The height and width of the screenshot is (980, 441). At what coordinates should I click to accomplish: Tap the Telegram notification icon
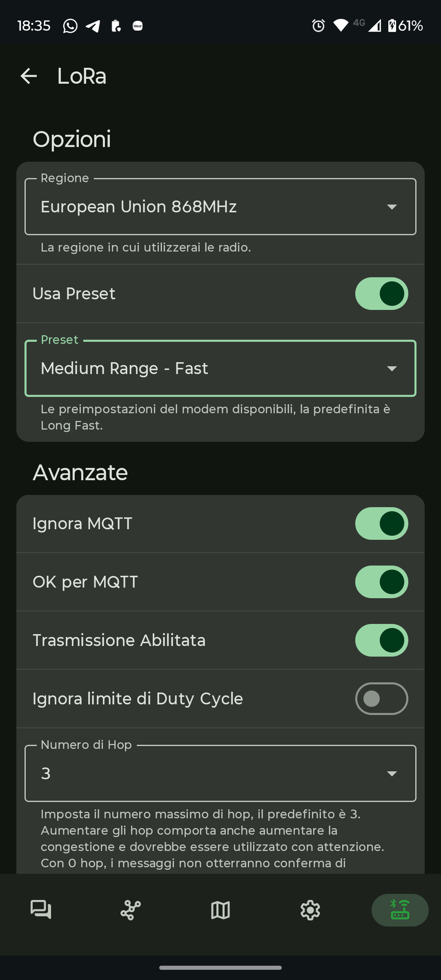point(93,26)
